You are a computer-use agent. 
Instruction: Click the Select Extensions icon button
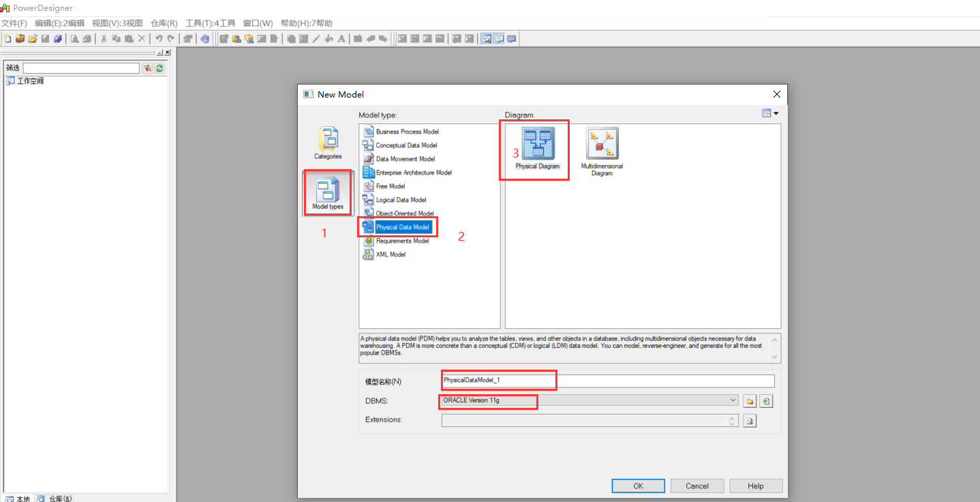[x=750, y=421]
